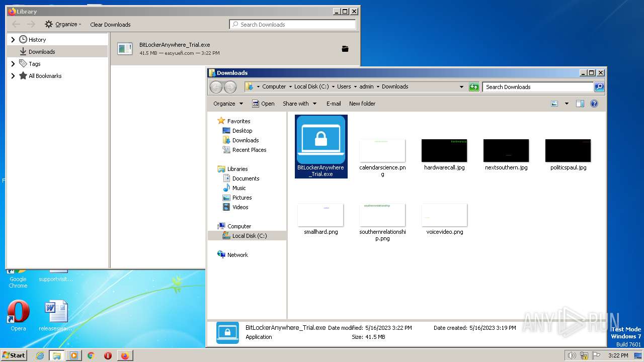
Task: Open Organize menu in Explorer toolbar
Action: click(x=228, y=104)
